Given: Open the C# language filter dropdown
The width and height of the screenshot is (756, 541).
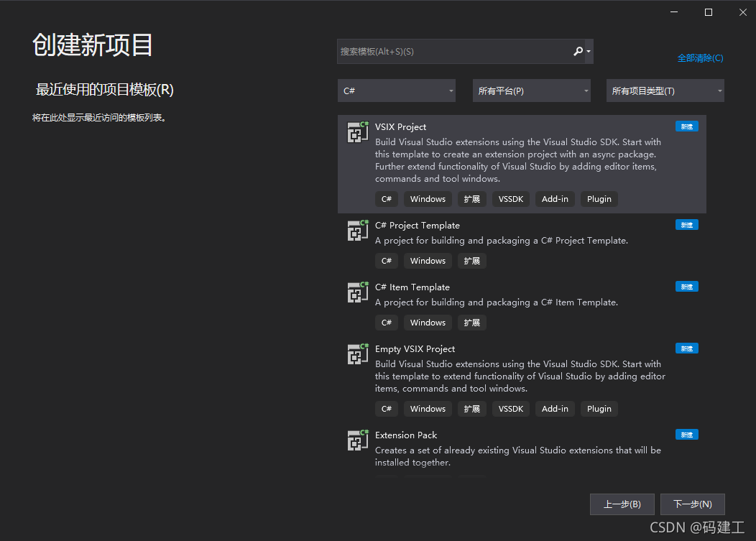Looking at the screenshot, I should (396, 91).
